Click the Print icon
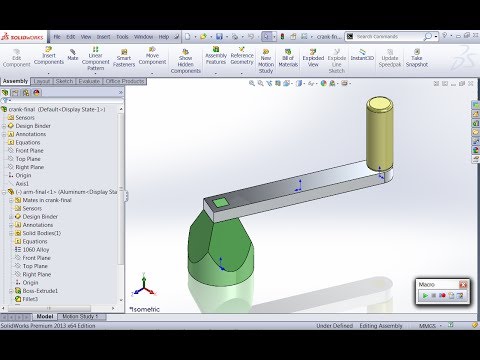 (235, 37)
